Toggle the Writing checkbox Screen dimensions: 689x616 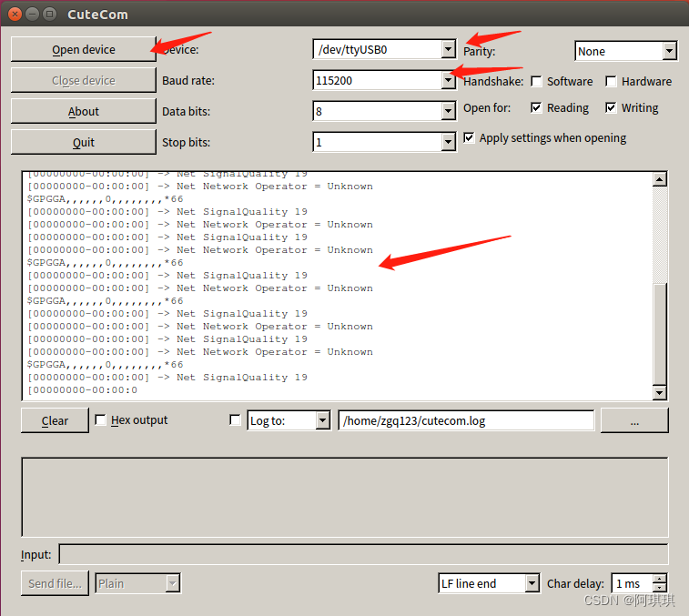click(x=611, y=107)
